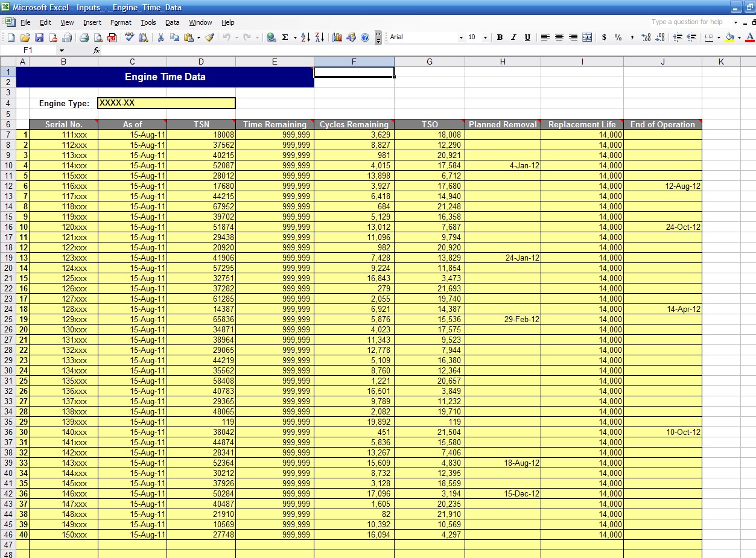
Task: Click the Save icon in the toolbar
Action: [x=39, y=37]
